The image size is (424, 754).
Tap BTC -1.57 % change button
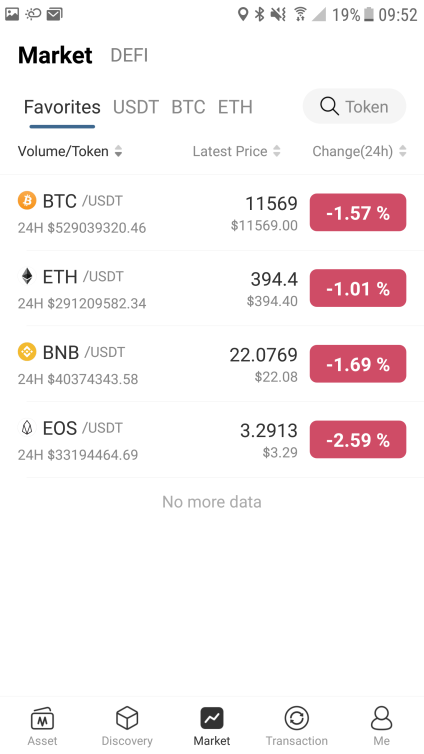tap(358, 212)
